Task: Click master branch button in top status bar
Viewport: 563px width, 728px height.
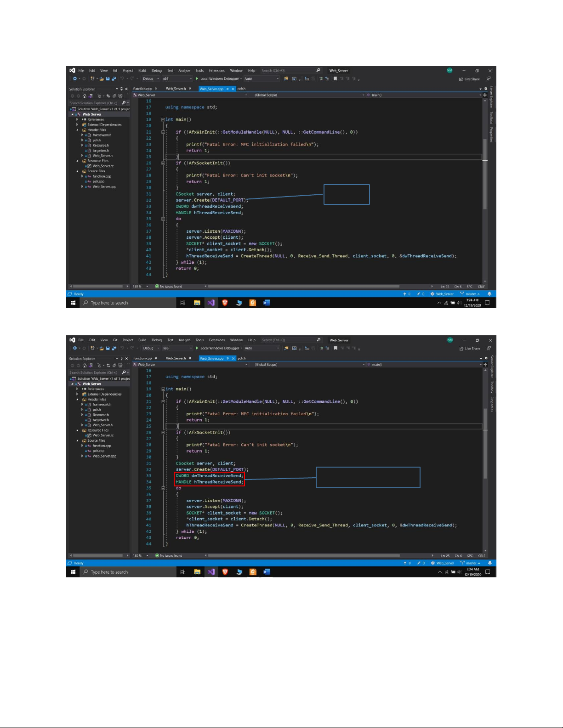Action: click(470, 294)
